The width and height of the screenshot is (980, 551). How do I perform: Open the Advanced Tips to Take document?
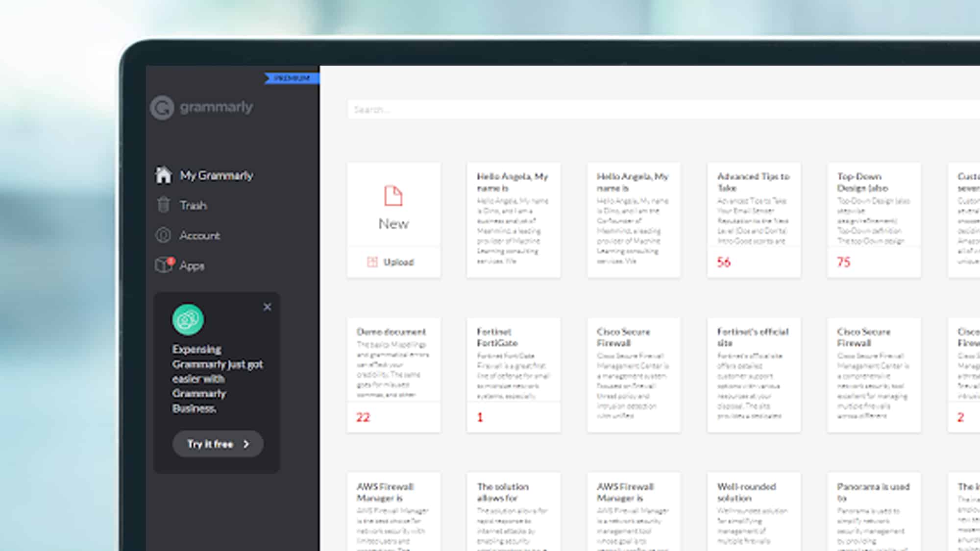tap(754, 220)
